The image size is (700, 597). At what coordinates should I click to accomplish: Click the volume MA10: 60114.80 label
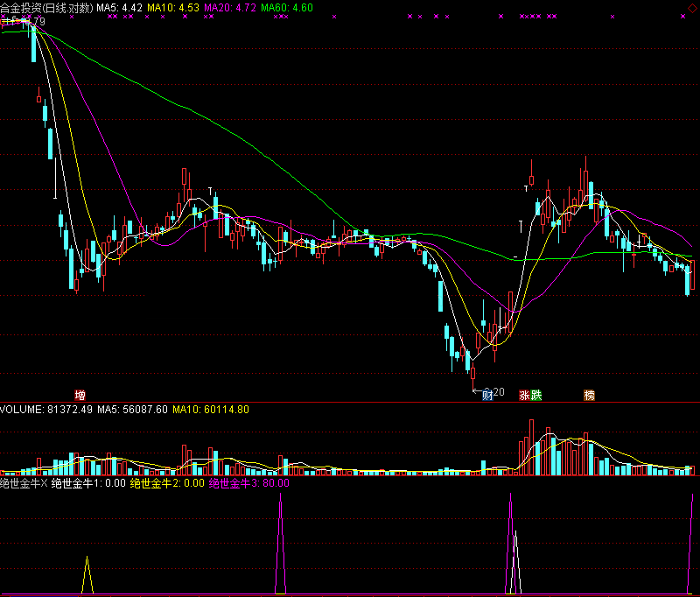(x=211, y=410)
